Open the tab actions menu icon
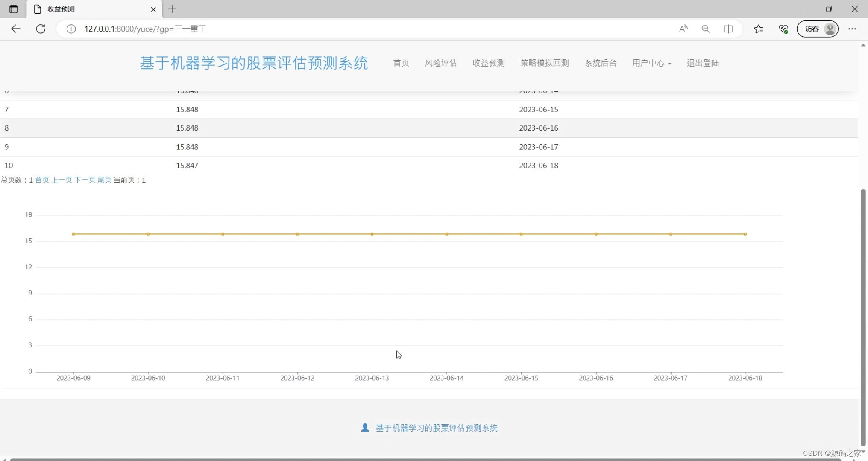The height and width of the screenshot is (461, 868). pos(13,9)
